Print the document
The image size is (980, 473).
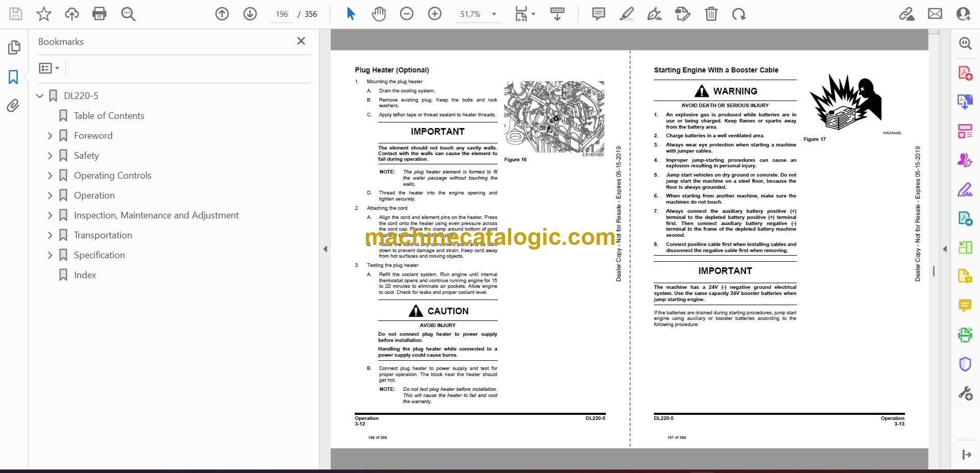pos(100,14)
